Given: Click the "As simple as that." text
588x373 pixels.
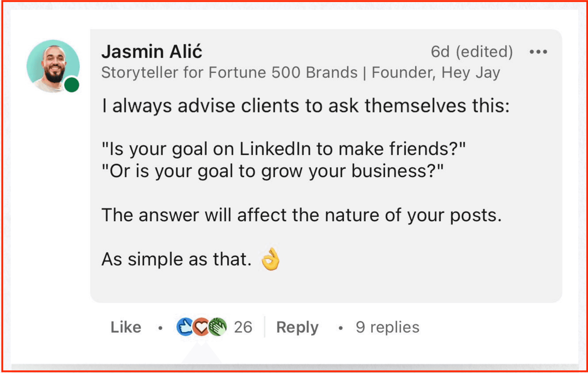Looking at the screenshot, I should tap(176, 259).
